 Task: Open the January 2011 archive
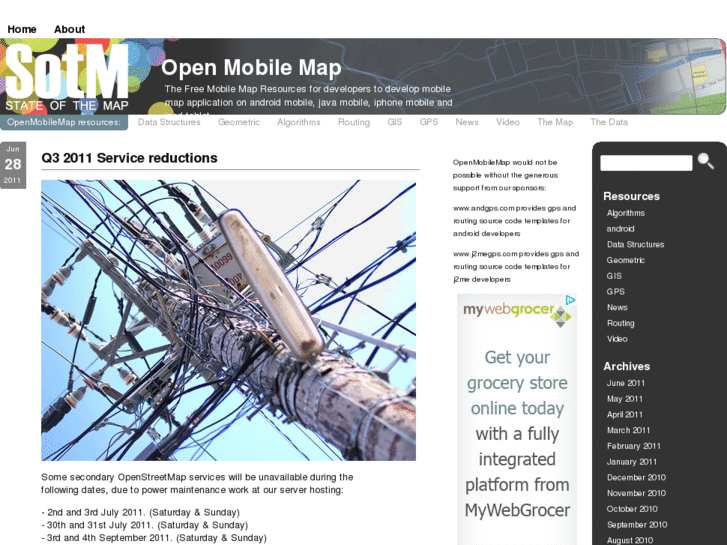coord(631,462)
